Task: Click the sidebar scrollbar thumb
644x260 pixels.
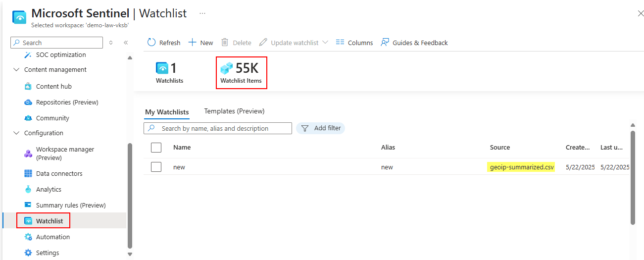Action: pos(130,196)
